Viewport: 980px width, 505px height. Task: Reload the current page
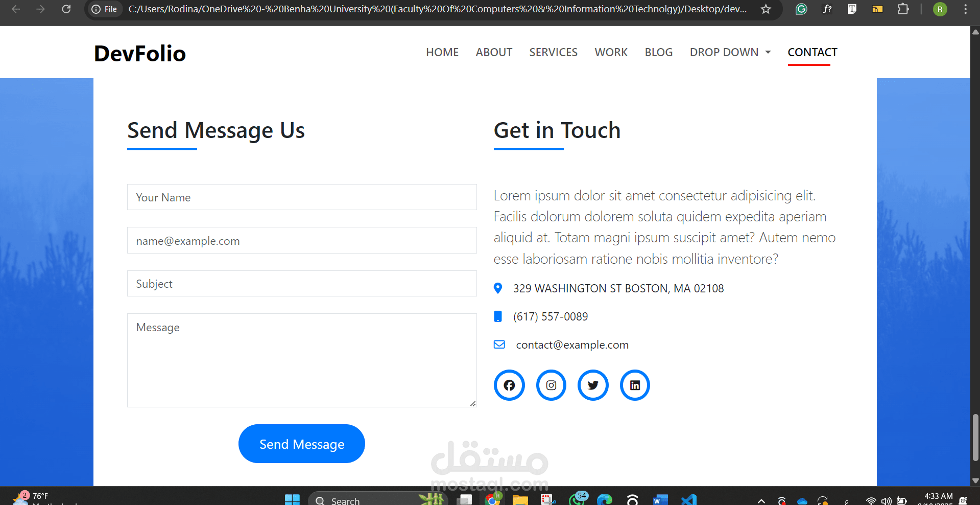point(66,9)
